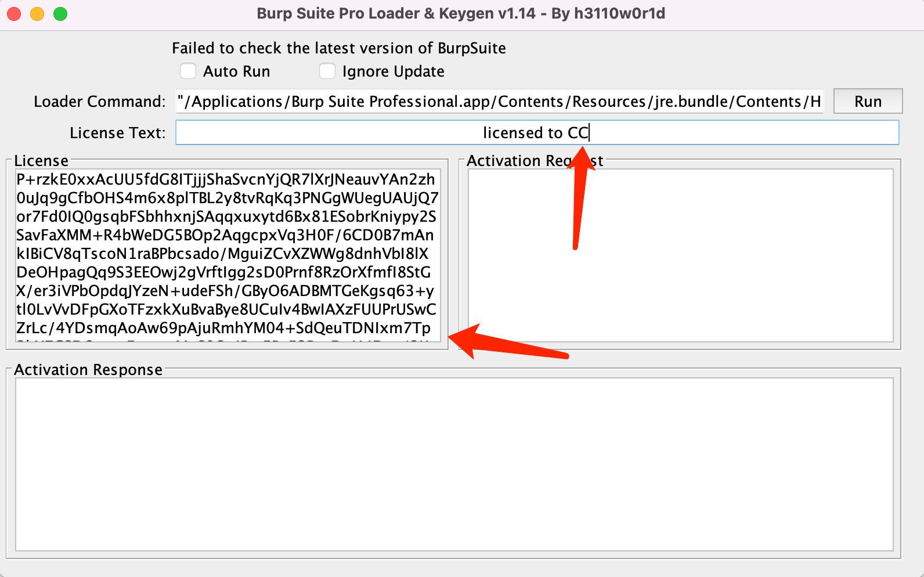
Task: Minimize the window with yellow button
Action: 37,14
